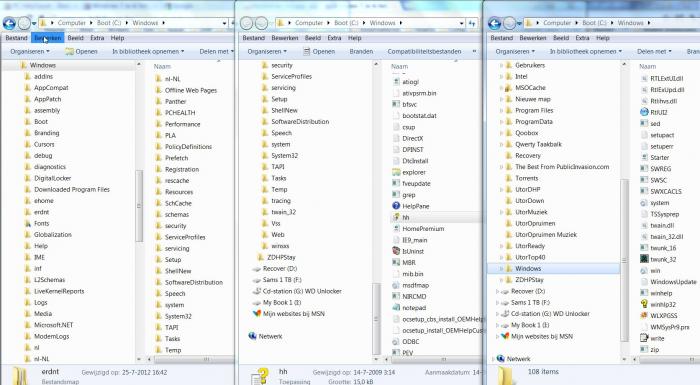Select MSOCache folder icon in right window tree

point(508,88)
